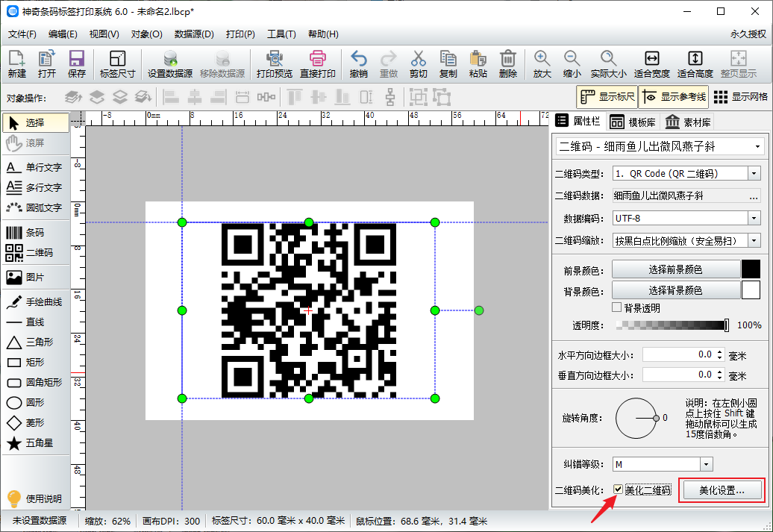The height and width of the screenshot is (532, 773).
Task: Fit canvas with 适合高度
Action: (x=695, y=64)
